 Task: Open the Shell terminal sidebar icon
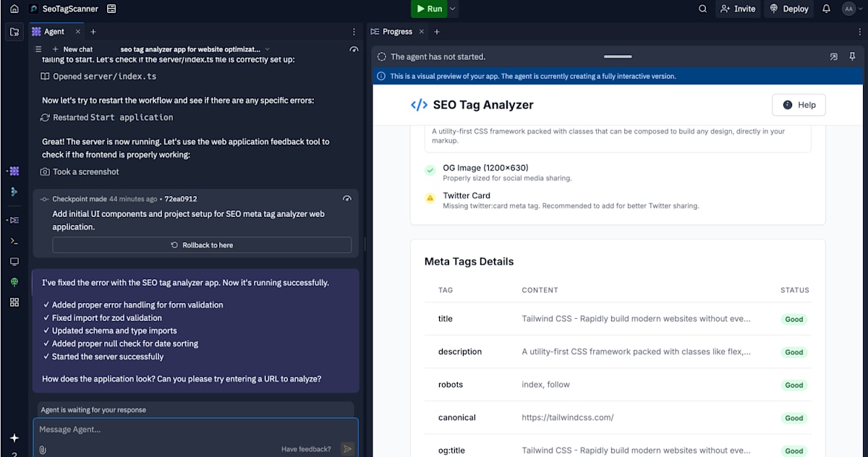point(14,241)
